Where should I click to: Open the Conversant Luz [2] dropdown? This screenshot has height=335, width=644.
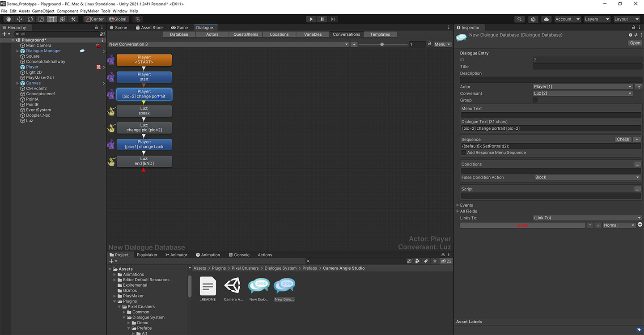click(583, 93)
